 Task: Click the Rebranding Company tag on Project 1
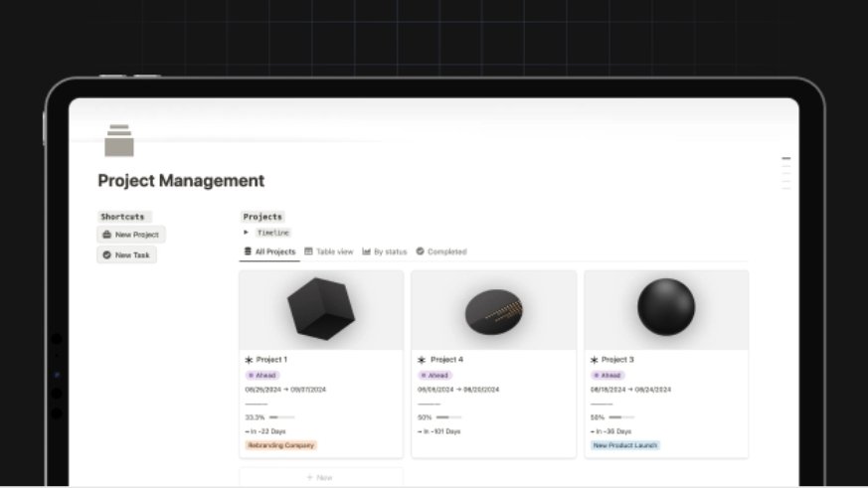click(x=280, y=445)
